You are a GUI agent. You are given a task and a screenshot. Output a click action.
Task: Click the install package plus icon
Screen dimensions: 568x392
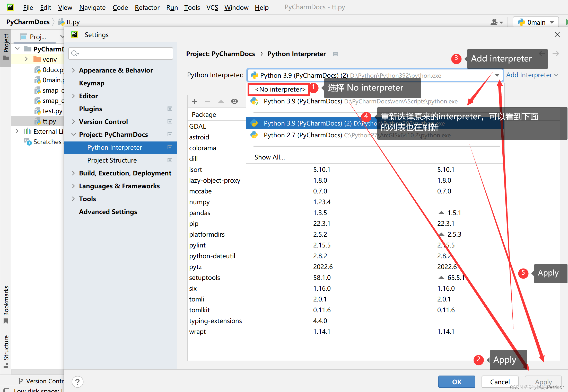point(194,101)
